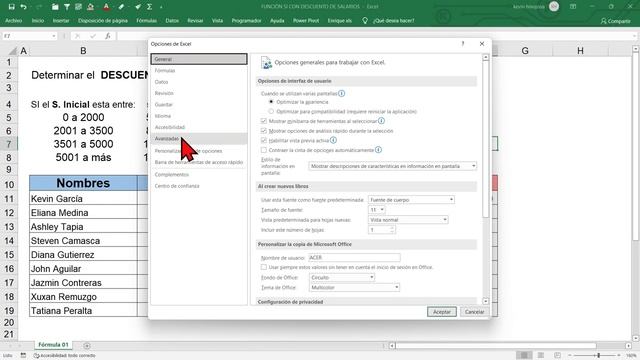Open the Name Box dropdown arrow
Image resolution: width=640 pixels, height=360 pixels.
pos(53,36)
